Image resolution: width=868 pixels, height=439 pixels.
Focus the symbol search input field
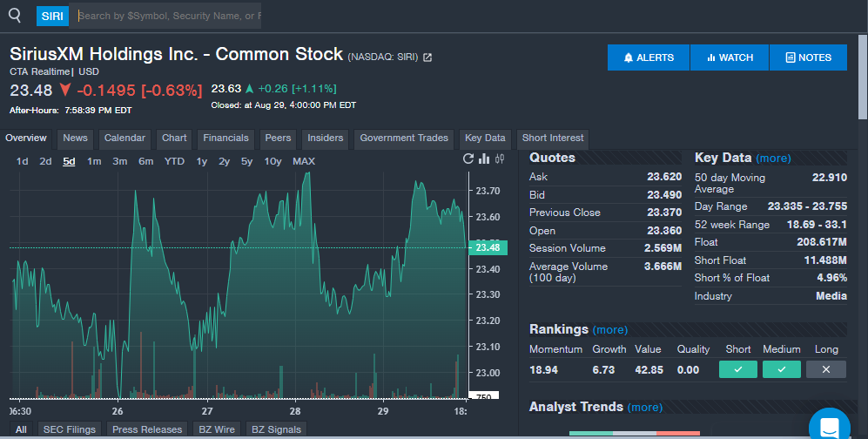click(165, 16)
